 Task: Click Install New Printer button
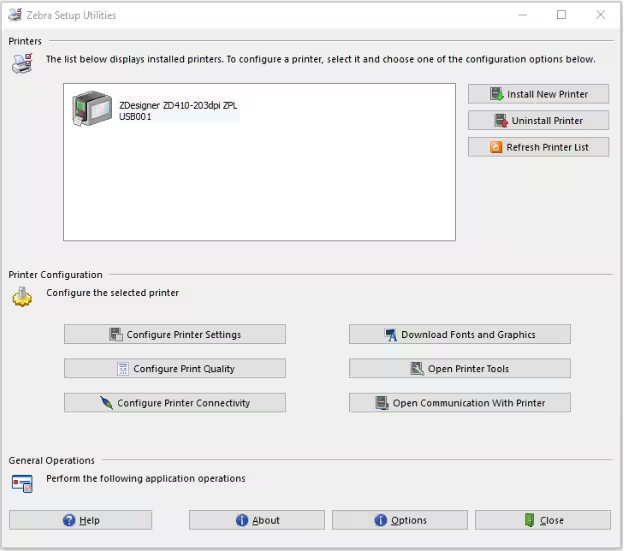pyautogui.click(x=538, y=94)
